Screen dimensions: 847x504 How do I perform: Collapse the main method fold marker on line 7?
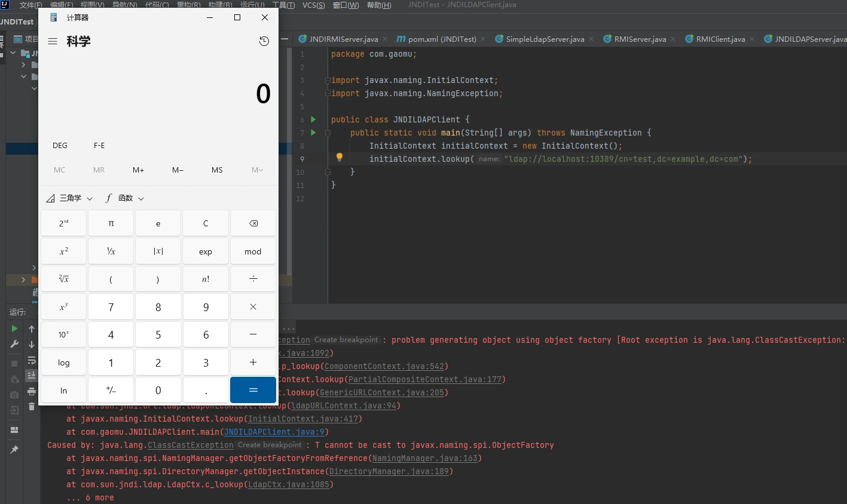pos(328,133)
